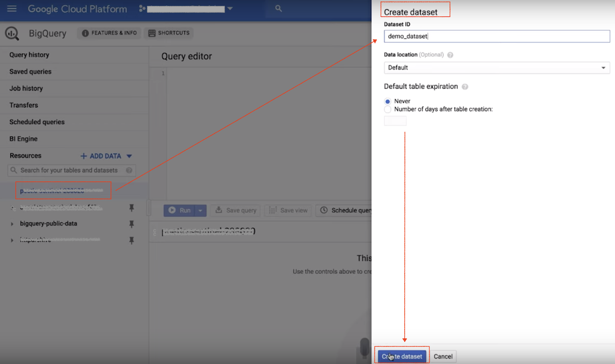Open the Run button dropdown arrow
615x364 pixels.
[x=200, y=210]
